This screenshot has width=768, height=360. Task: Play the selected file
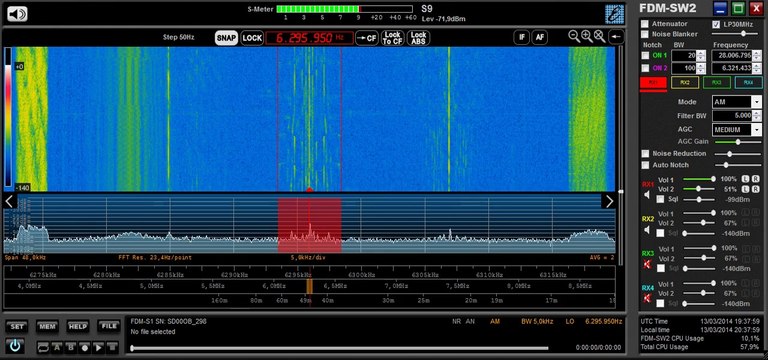click(98, 347)
